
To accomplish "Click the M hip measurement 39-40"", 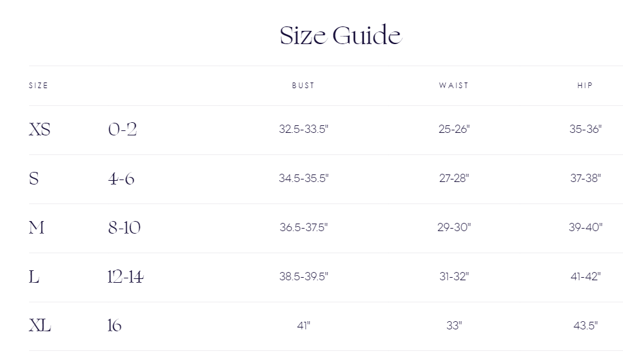I will (586, 227).
